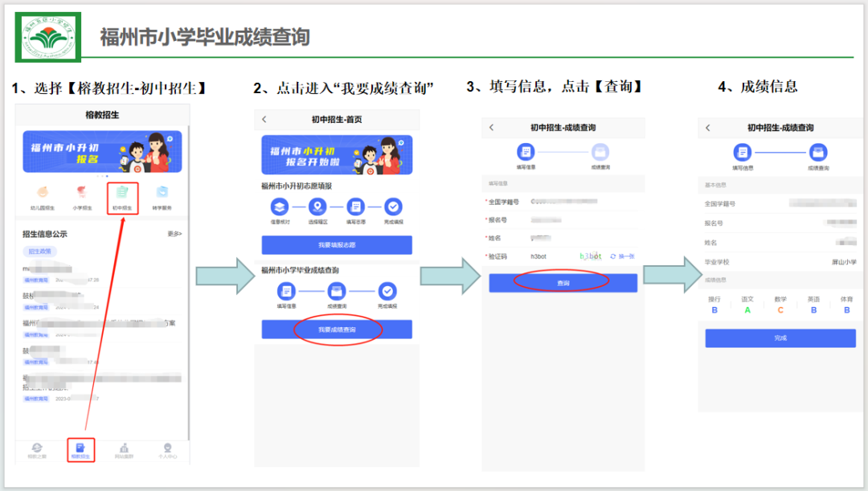Click the h3bot captcha image
This screenshot has width=868, height=491.
click(x=591, y=256)
